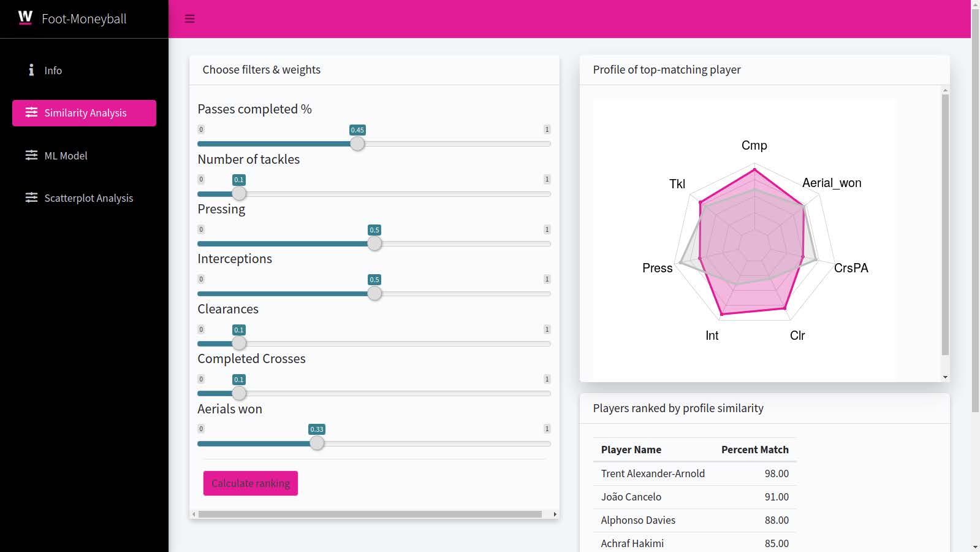Click the right arrow of the filters scrollbar
Image resolution: width=980 pixels, height=552 pixels.
click(x=555, y=515)
